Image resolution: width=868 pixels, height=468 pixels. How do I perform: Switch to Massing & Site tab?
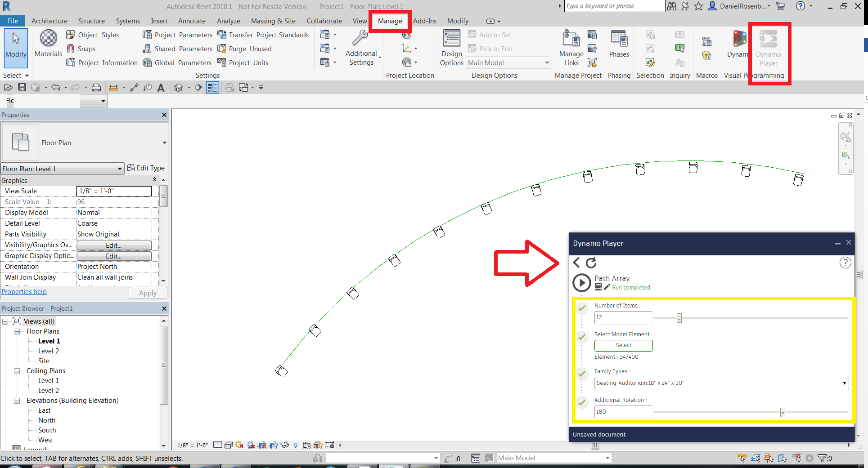tap(273, 21)
